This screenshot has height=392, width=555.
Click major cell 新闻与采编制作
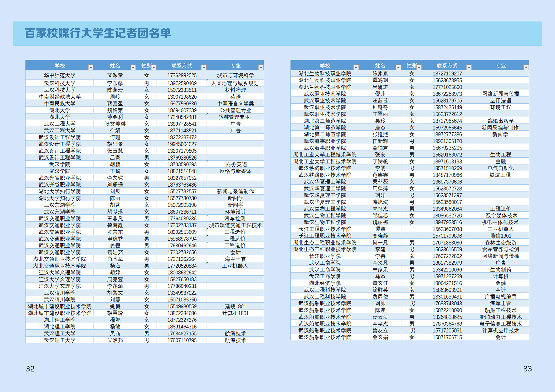235,191
